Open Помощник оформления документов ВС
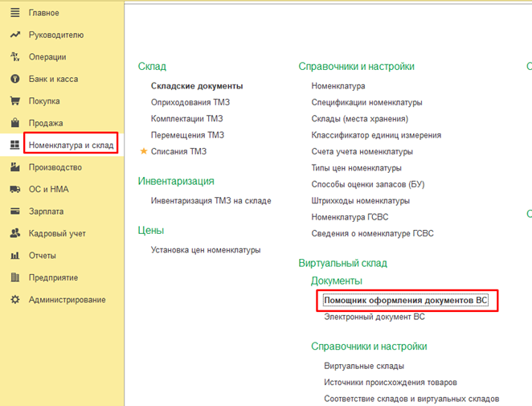The width and height of the screenshot is (532, 406). pyautogui.click(x=406, y=301)
